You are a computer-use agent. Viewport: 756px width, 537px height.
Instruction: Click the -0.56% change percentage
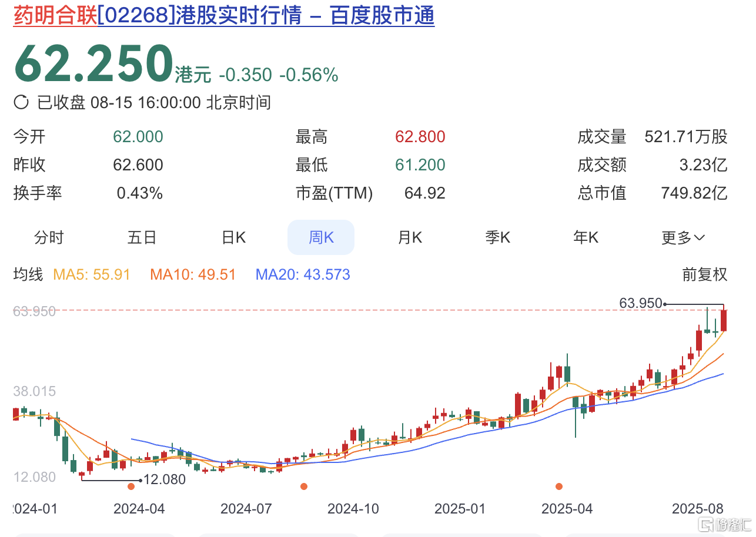point(309,75)
